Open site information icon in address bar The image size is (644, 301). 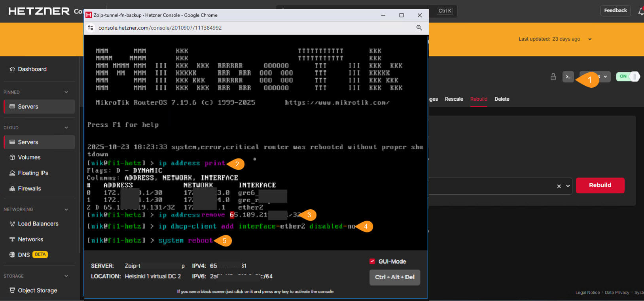(x=91, y=28)
